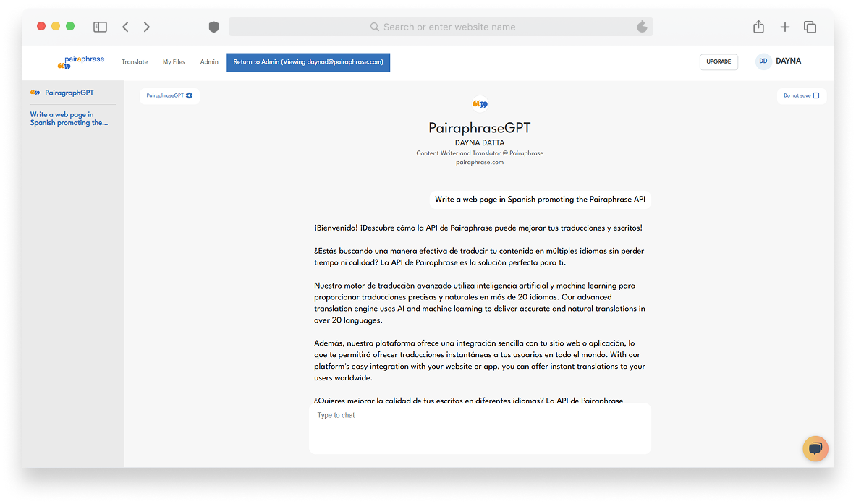The width and height of the screenshot is (856, 504).
Task: Click the 'Write a web page in Spanish' prompt bubble
Action: click(540, 199)
